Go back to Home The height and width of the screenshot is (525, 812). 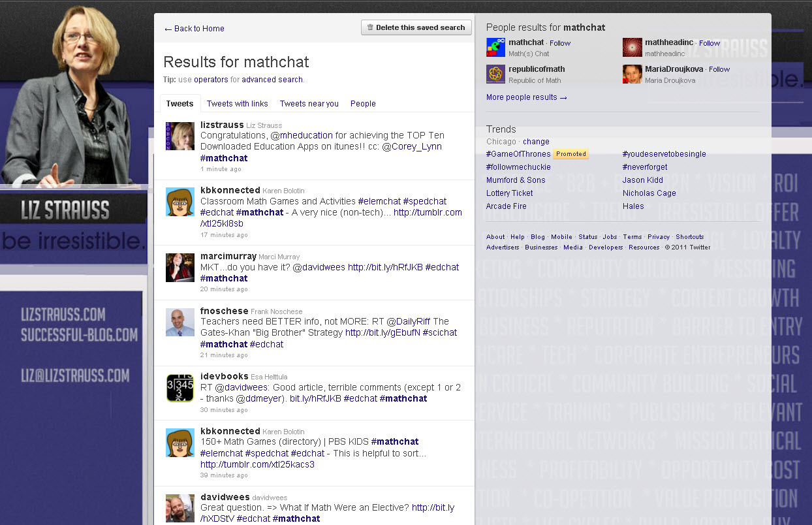point(194,29)
